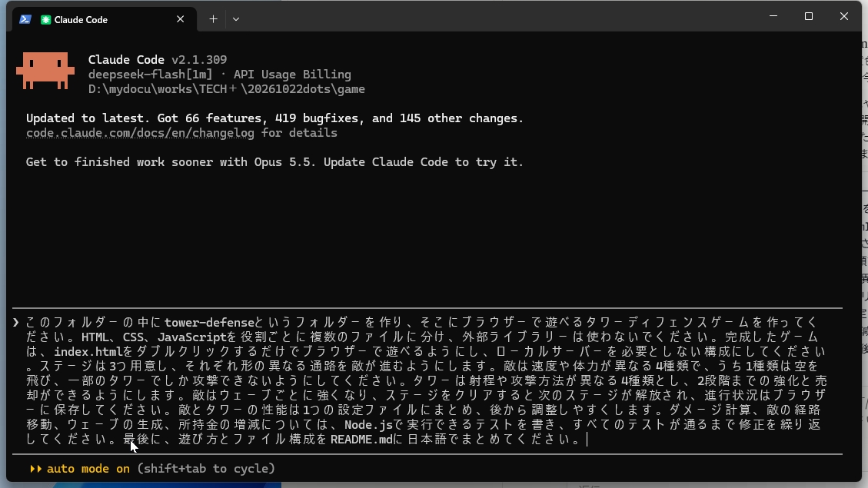868x488 pixels.
Task: Click the 'Updated to latest' message line
Action: point(274,118)
